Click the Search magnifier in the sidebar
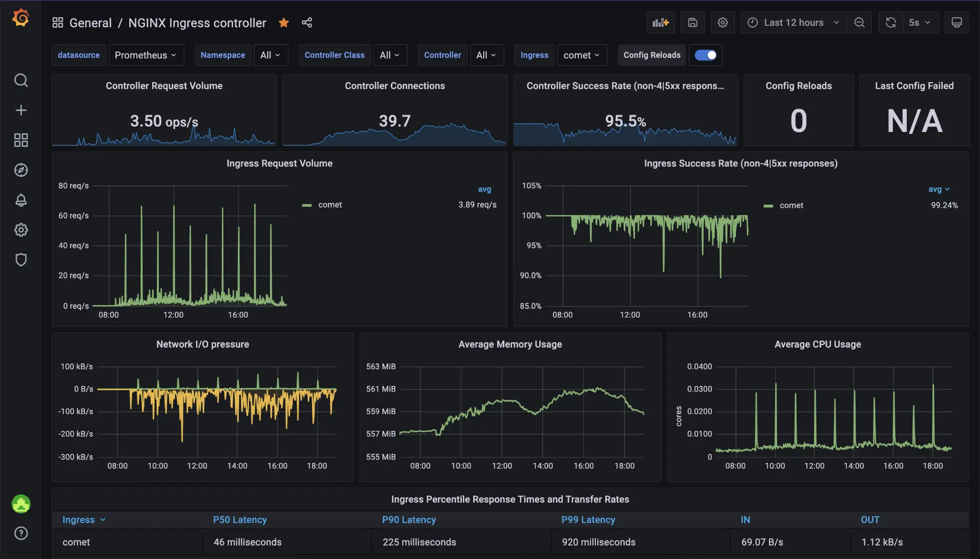 21,80
